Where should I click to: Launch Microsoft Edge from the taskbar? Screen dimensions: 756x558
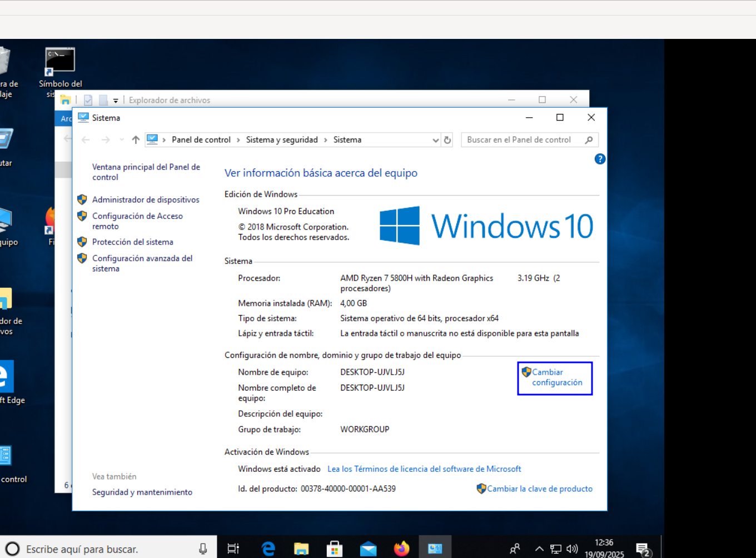click(268, 549)
